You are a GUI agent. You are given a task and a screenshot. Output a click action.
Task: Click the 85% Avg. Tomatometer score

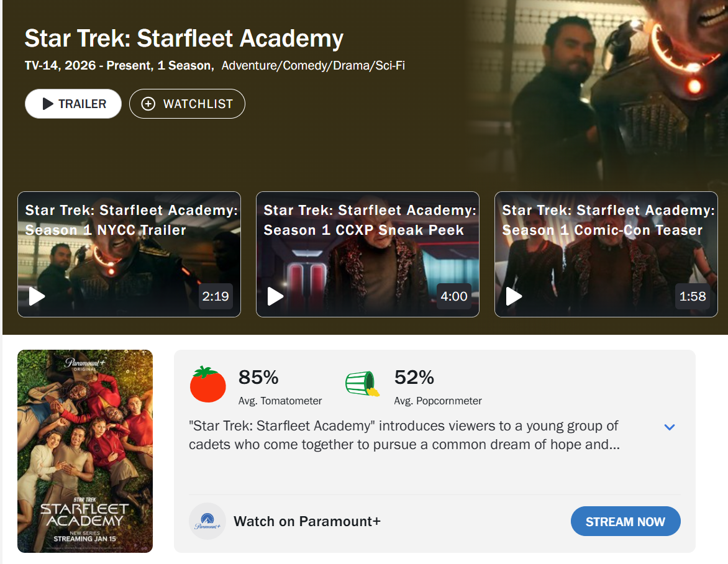tap(258, 378)
